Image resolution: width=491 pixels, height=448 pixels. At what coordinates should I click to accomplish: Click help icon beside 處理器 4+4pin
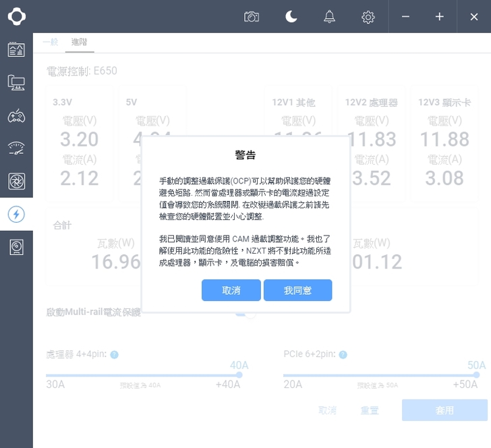click(114, 355)
